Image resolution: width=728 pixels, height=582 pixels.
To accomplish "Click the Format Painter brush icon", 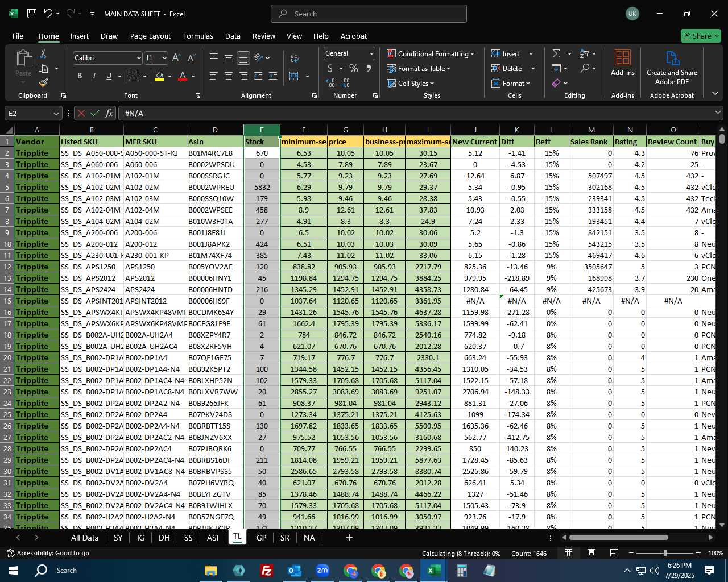I will (x=43, y=82).
